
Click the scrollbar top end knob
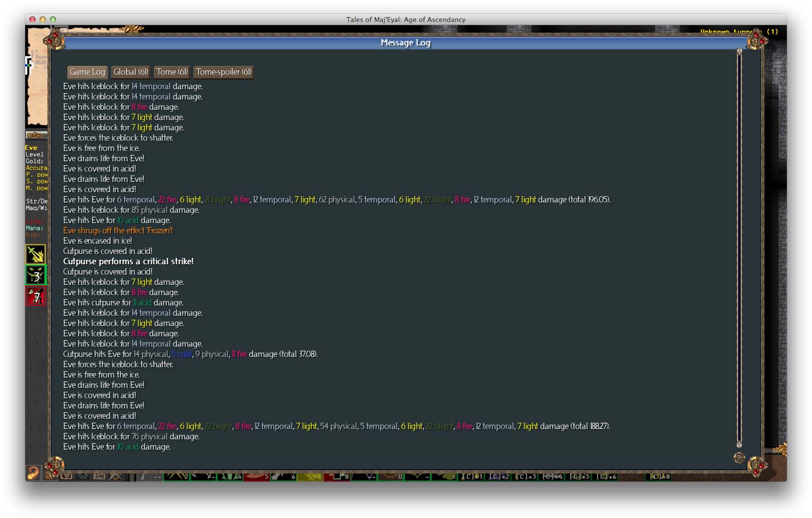(739, 51)
